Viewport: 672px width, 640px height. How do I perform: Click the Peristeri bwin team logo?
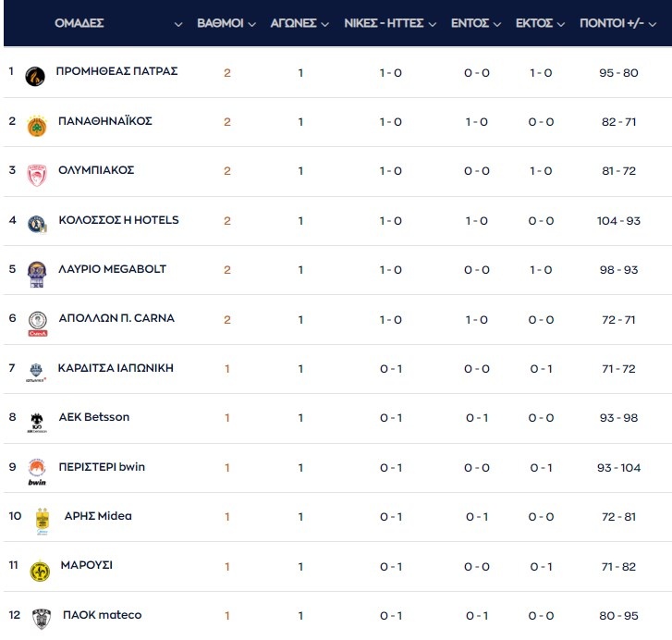37,471
